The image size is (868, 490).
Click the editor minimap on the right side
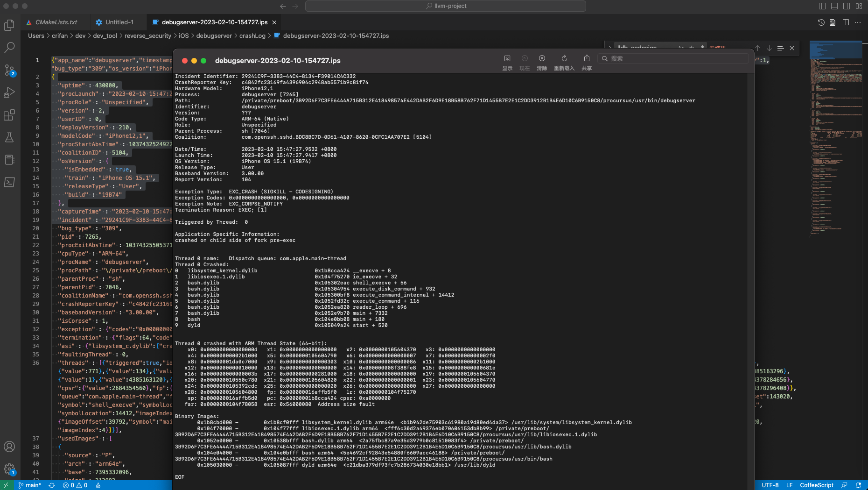pyautogui.click(x=836, y=140)
